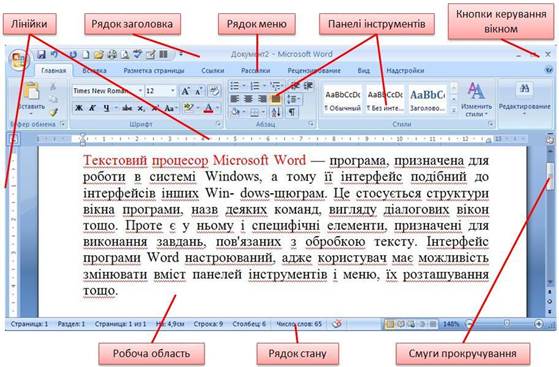Expand the Буфер обмена dialog launcher

(x=63, y=124)
